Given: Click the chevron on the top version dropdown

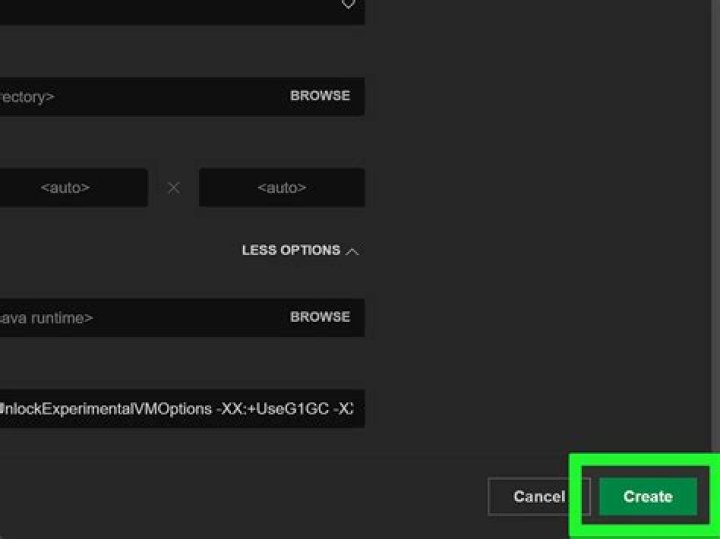Looking at the screenshot, I should click(x=348, y=5).
